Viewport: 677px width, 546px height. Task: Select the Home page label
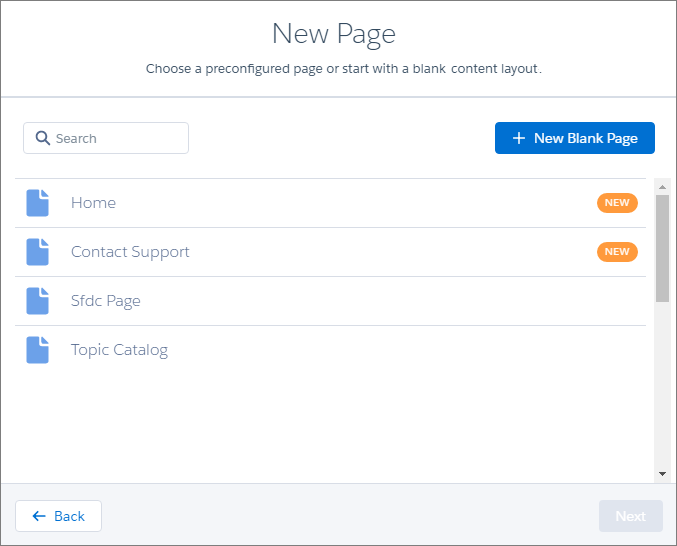(x=93, y=203)
